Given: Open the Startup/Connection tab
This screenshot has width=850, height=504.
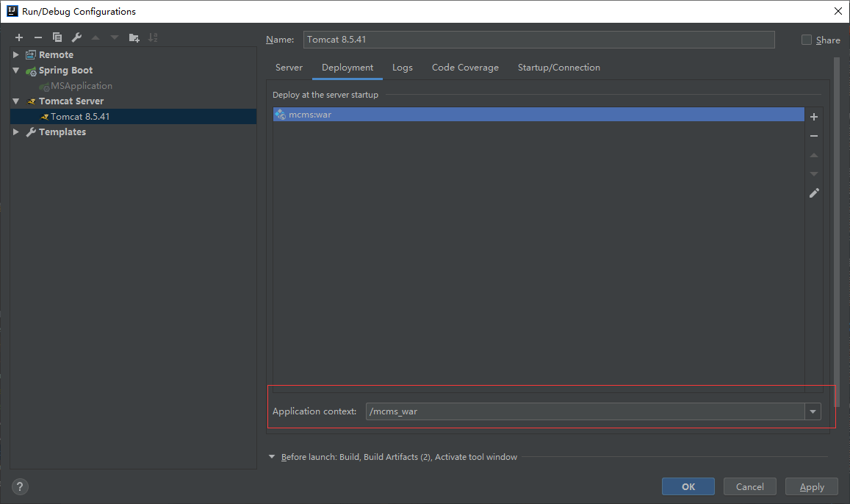Looking at the screenshot, I should pyautogui.click(x=559, y=68).
